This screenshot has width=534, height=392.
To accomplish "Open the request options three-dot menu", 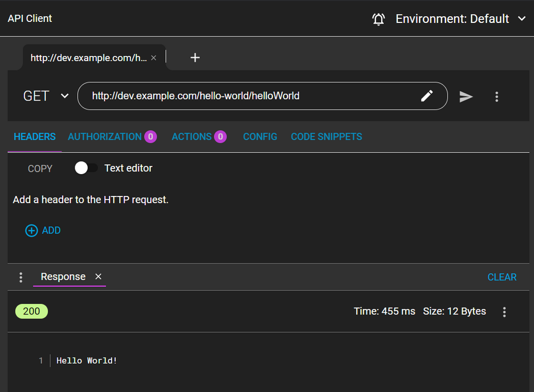I will tap(496, 96).
